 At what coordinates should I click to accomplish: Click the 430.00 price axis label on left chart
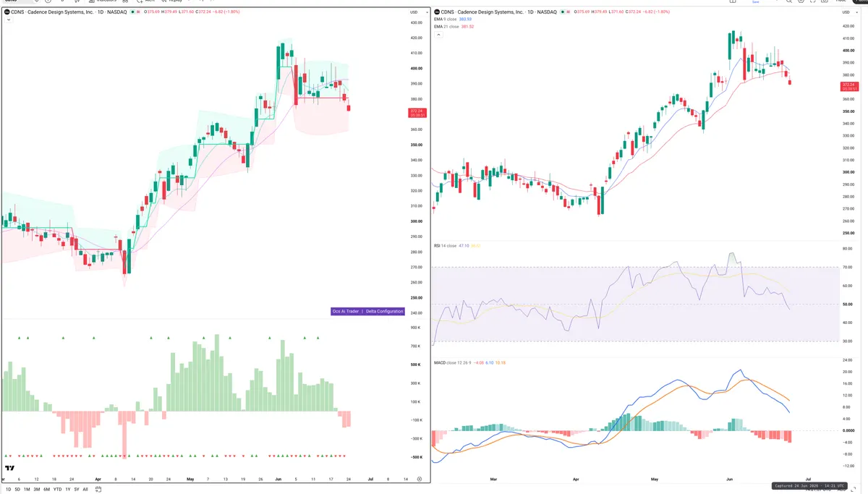point(416,22)
